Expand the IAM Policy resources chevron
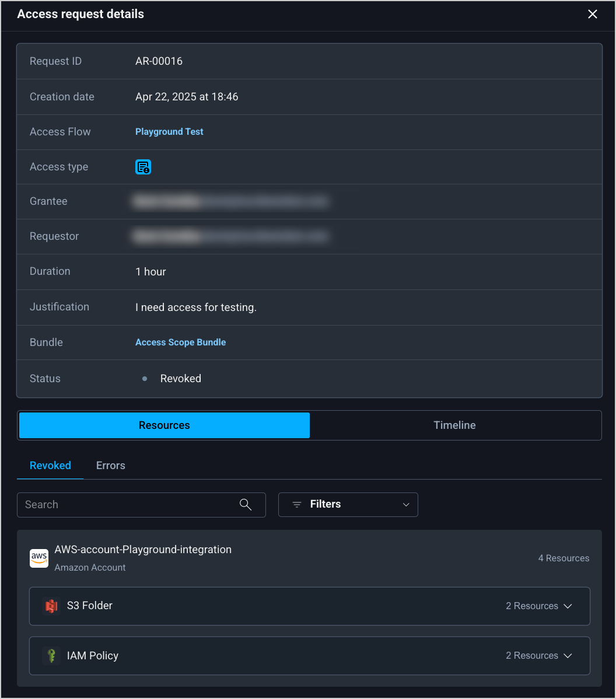Viewport: 616px width, 699px height. coord(568,656)
